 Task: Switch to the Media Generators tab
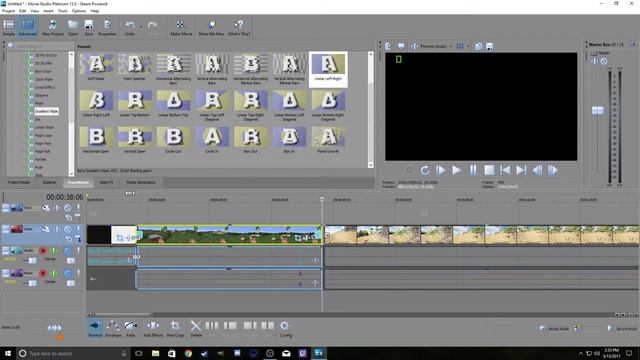pos(140,182)
